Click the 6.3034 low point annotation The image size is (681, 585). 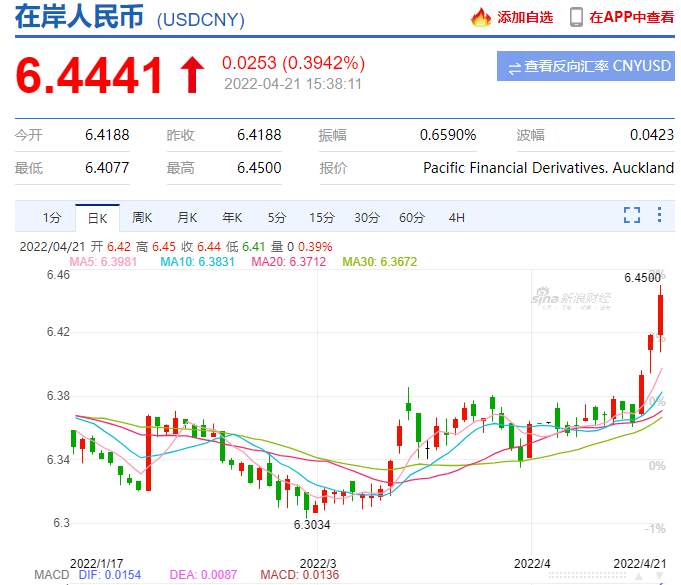pos(312,525)
